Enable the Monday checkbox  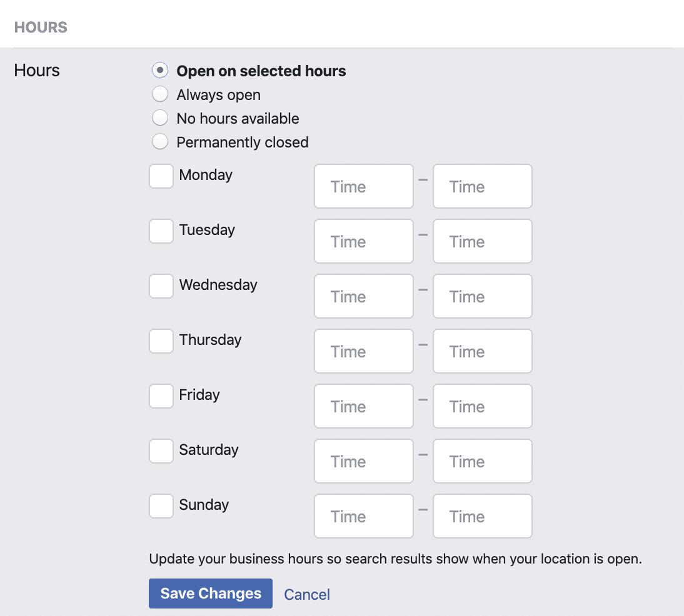tap(161, 176)
